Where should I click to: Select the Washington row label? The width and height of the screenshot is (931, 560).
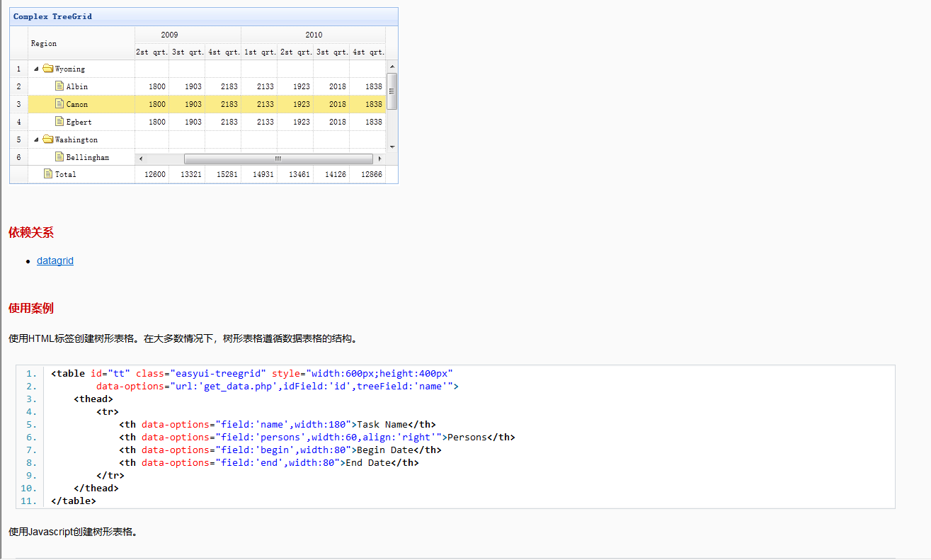point(76,139)
